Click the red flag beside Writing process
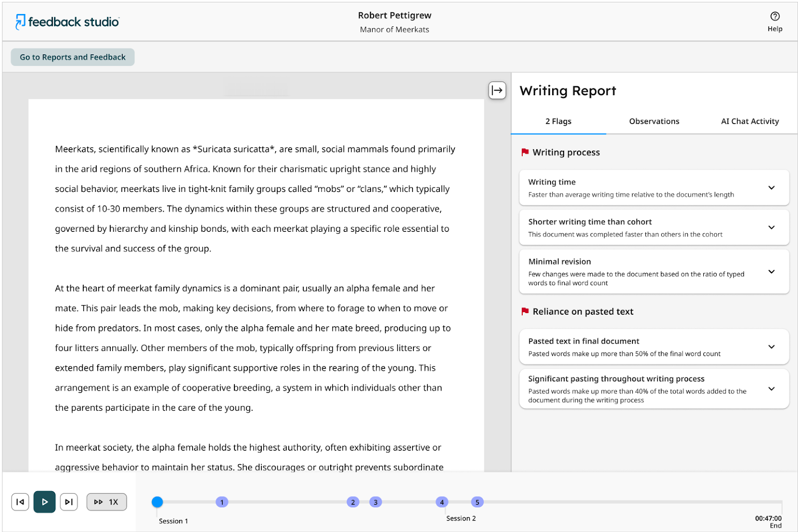Screen dimensions: 798x532 click(x=525, y=152)
